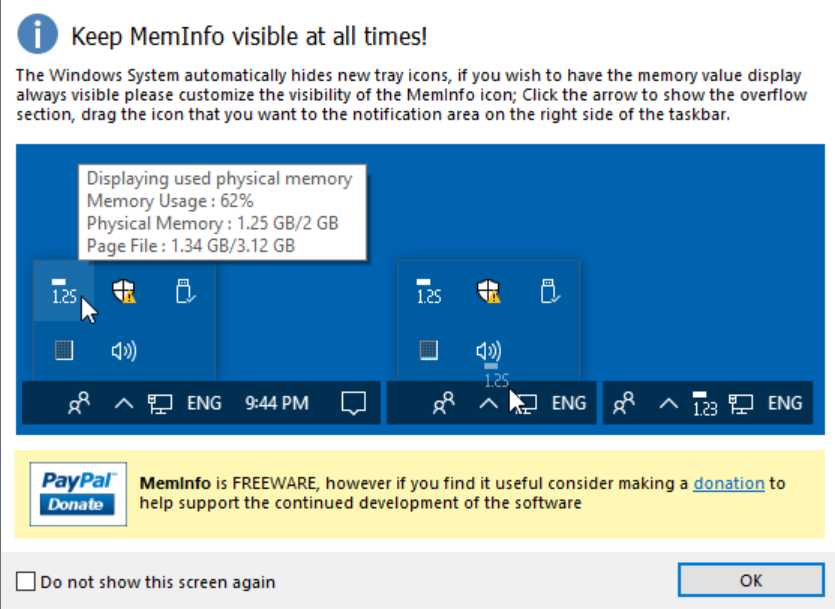Screen dimensions: 835x609
Task: Click the people icon in the leftmost taskbar
Action: 79,403
